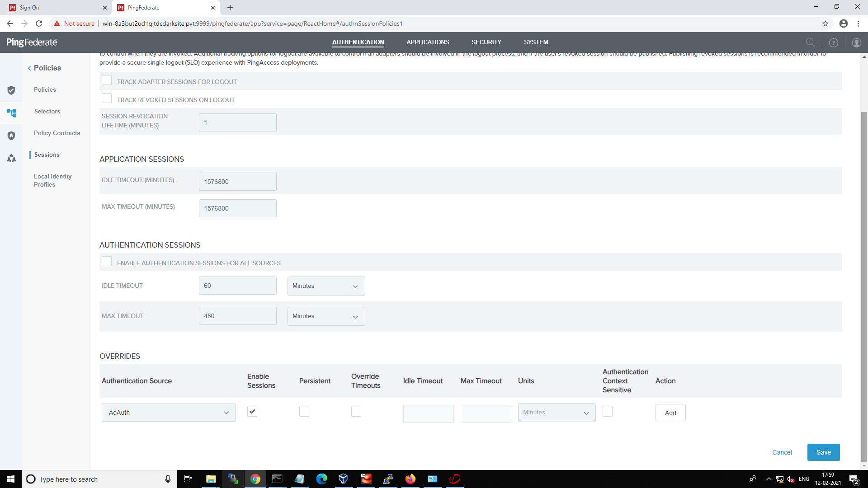Open Chrome three-dot menu

click(858, 23)
